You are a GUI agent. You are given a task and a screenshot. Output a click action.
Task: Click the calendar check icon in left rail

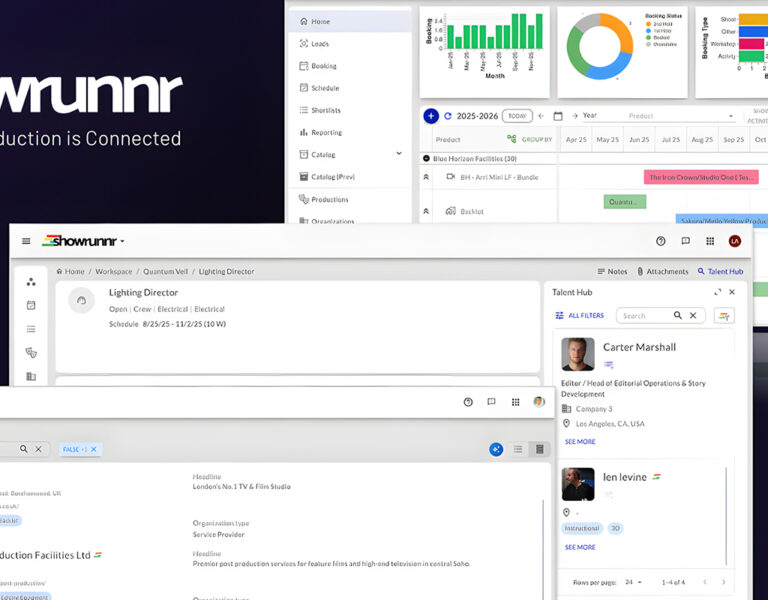(x=31, y=306)
